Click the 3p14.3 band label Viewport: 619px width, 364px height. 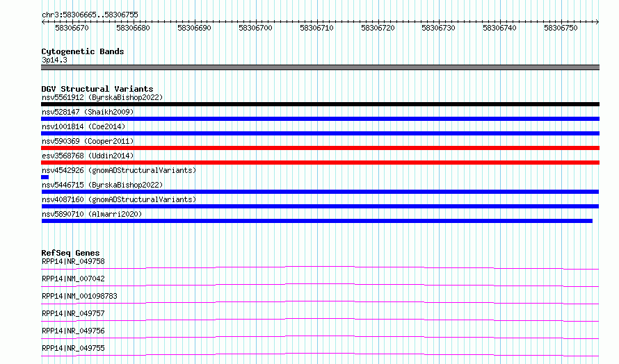pyautogui.click(x=54, y=60)
